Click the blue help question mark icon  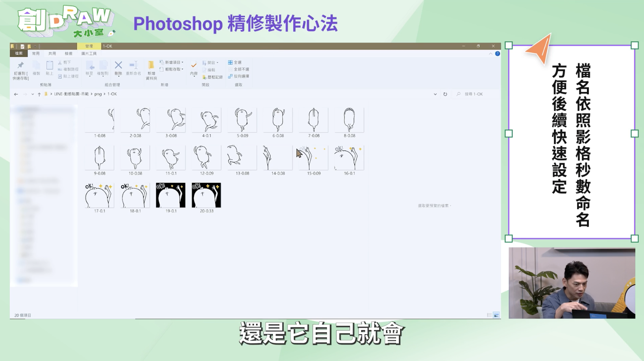point(498,54)
